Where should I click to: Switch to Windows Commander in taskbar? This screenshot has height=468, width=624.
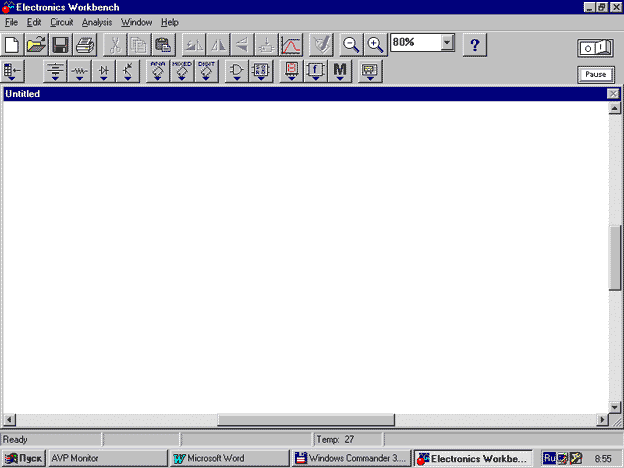pos(351,458)
